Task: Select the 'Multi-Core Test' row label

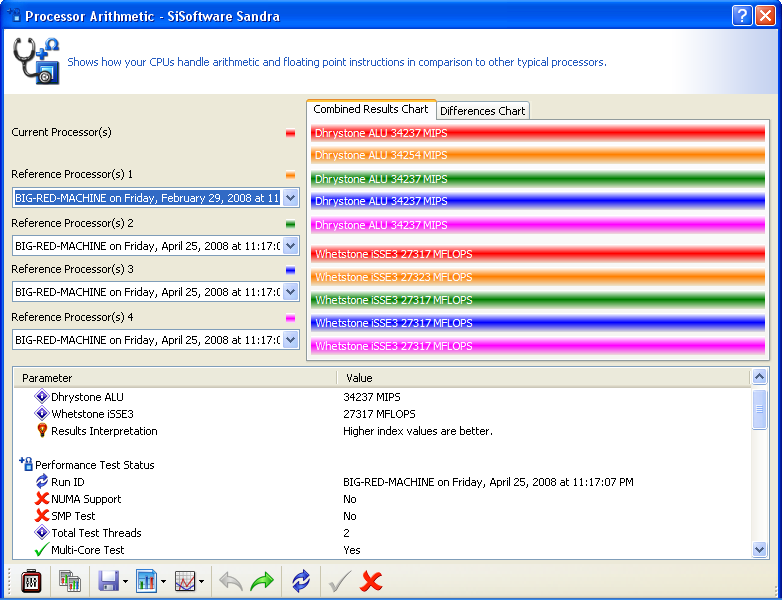Action: click(88, 550)
